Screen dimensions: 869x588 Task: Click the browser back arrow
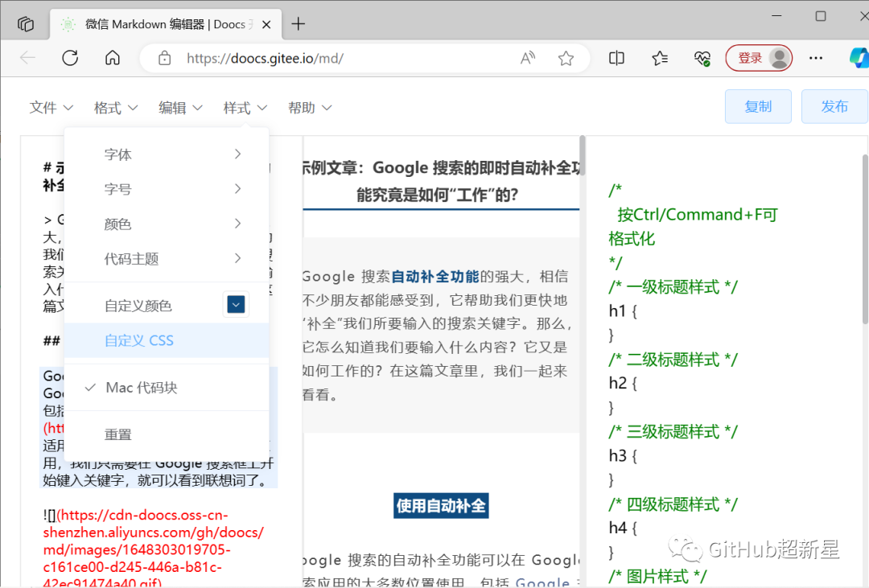27,58
